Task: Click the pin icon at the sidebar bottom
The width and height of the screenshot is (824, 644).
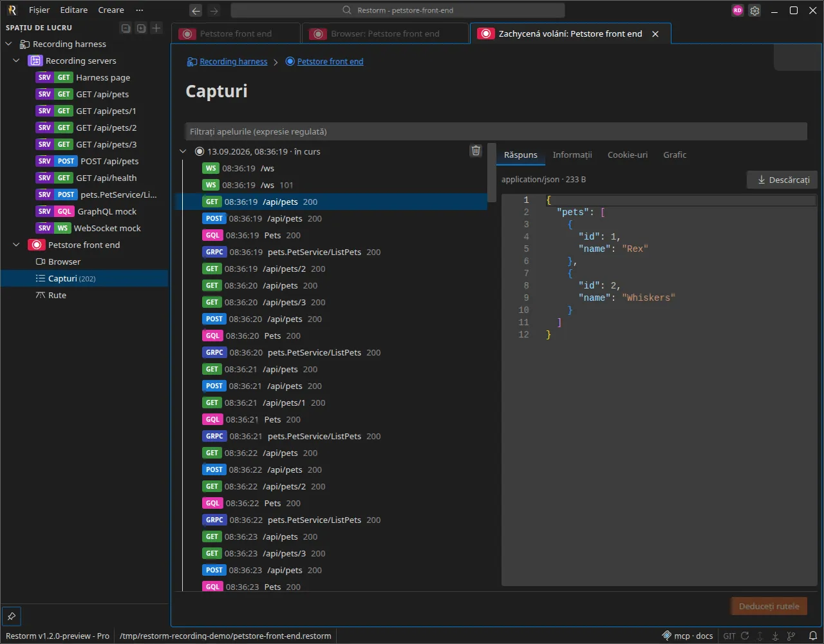Action: pos(11,616)
